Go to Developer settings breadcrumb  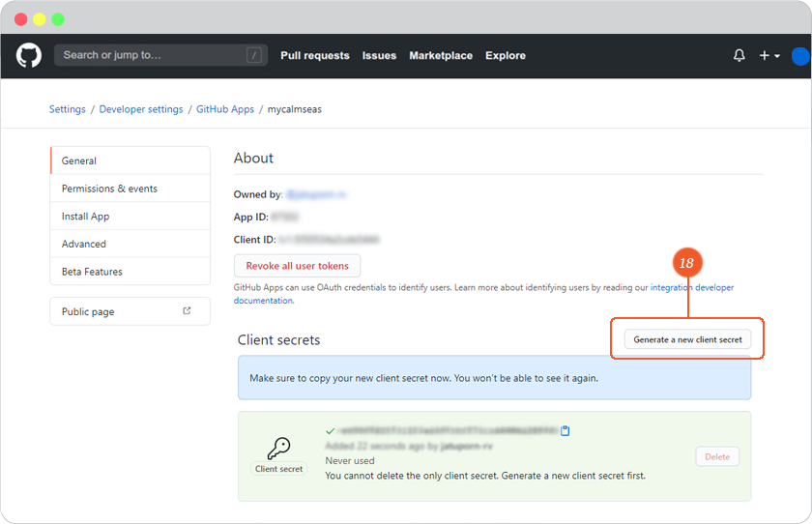pos(141,109)
